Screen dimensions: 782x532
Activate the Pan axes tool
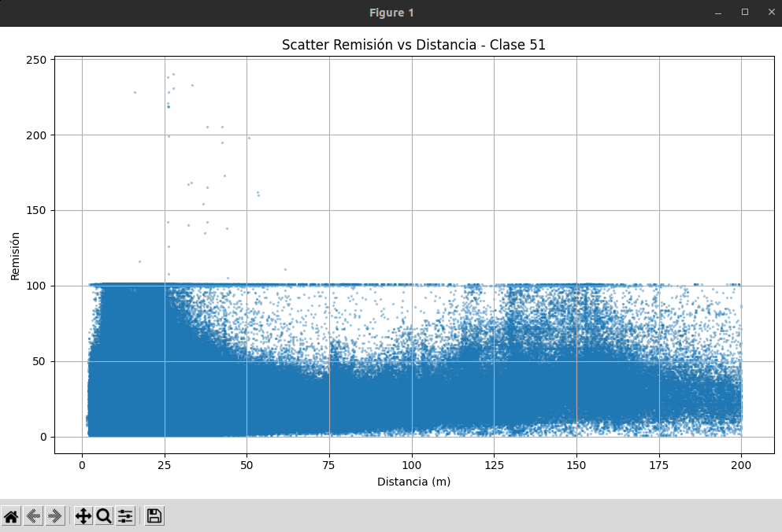(x=83, y=516)
